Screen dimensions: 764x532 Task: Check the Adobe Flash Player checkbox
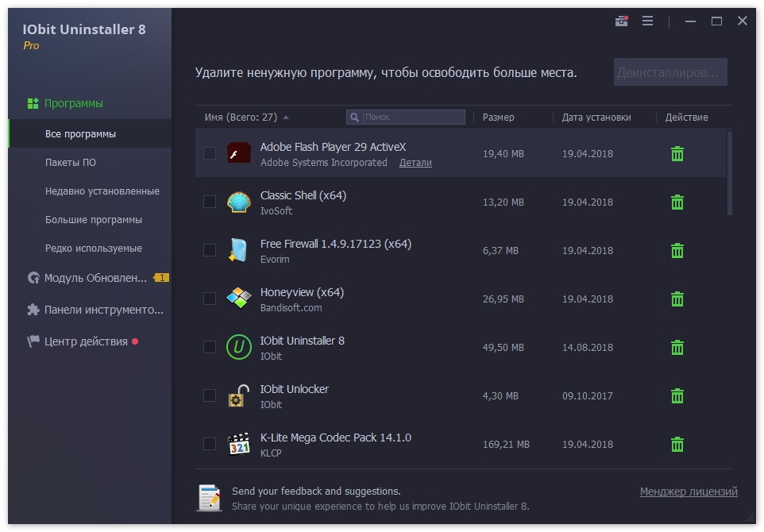click(x=210, y=153)
